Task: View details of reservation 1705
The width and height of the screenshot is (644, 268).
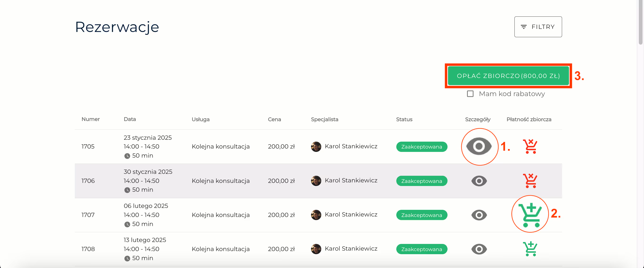Action: (479, 146)
